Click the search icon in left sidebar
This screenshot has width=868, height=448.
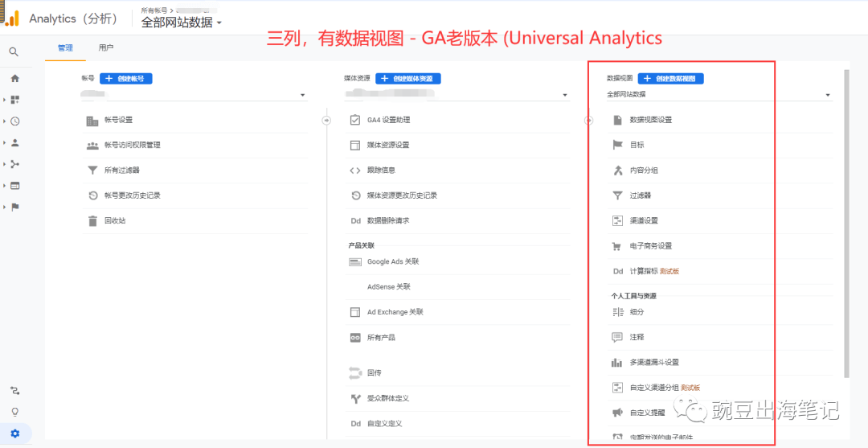(x=14, y=51)
